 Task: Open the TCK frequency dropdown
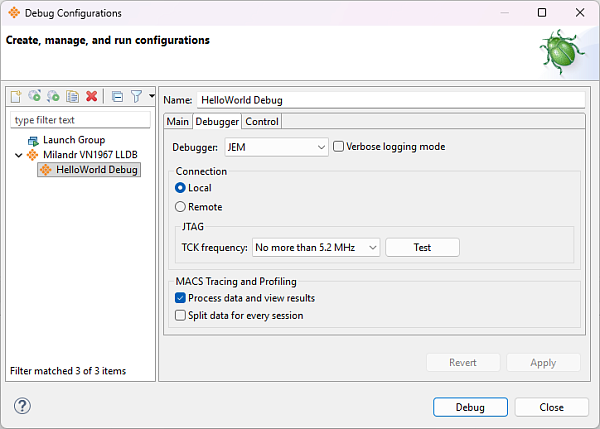pos(316,247)
